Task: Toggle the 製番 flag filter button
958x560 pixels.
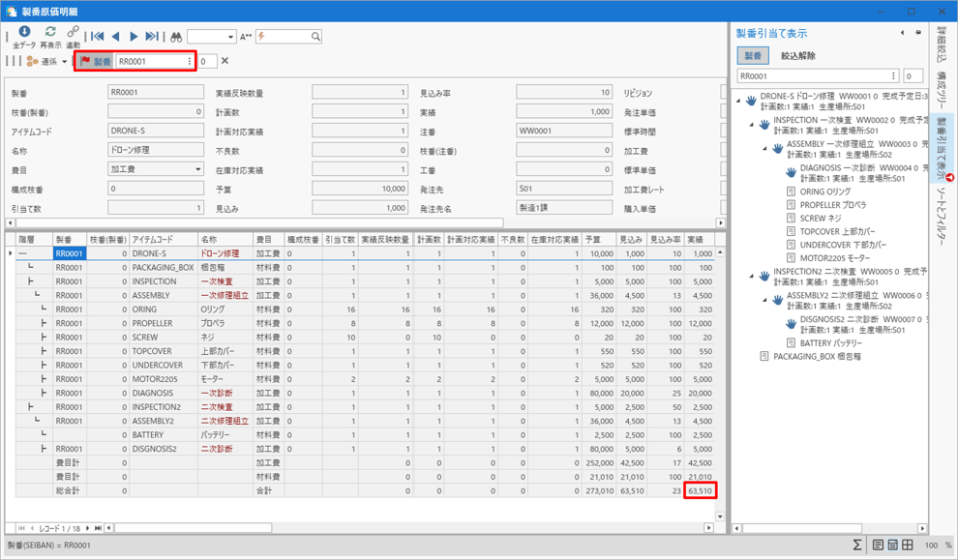Action: (96, 61)
